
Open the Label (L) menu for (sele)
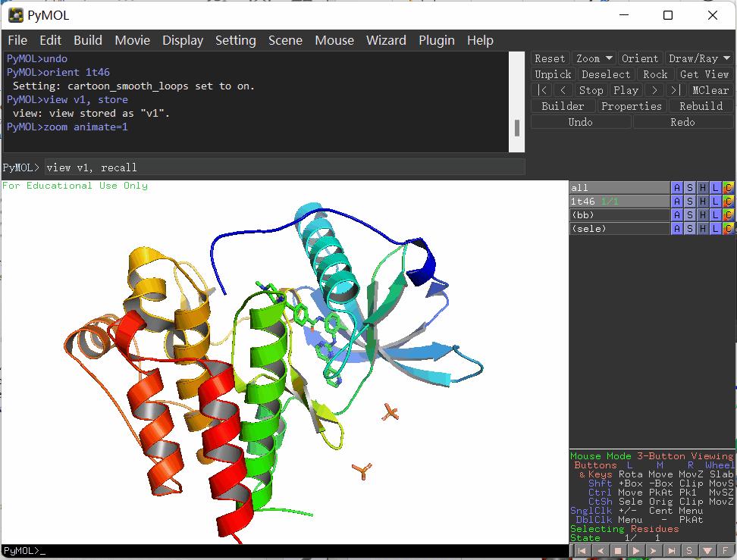click(715, 229)
